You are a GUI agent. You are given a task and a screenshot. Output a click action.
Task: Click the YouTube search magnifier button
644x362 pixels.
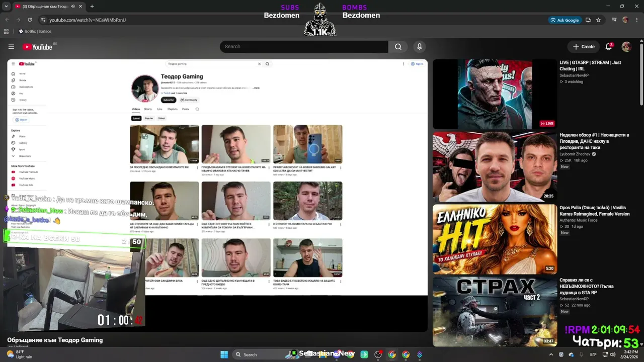(398, 47)
